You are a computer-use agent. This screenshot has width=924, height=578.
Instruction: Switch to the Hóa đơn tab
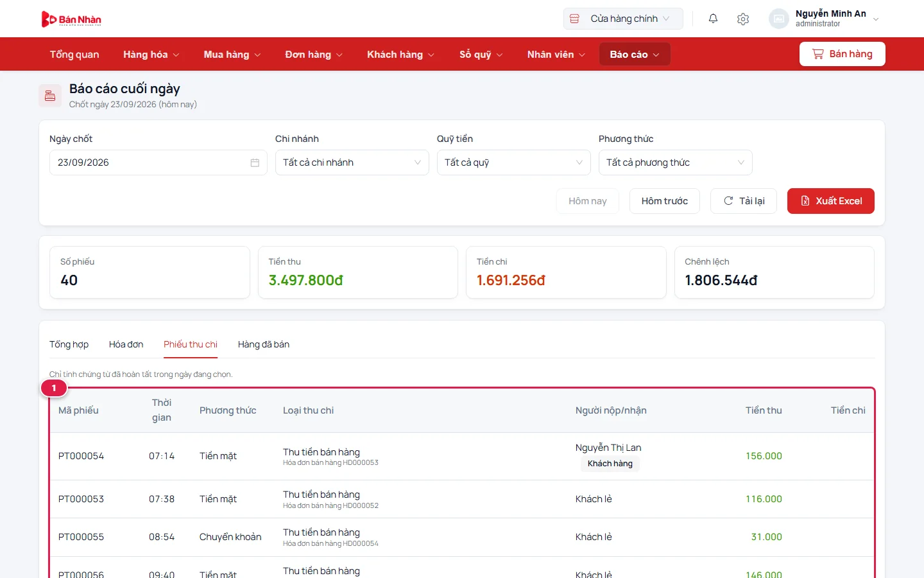coord(126,344)
